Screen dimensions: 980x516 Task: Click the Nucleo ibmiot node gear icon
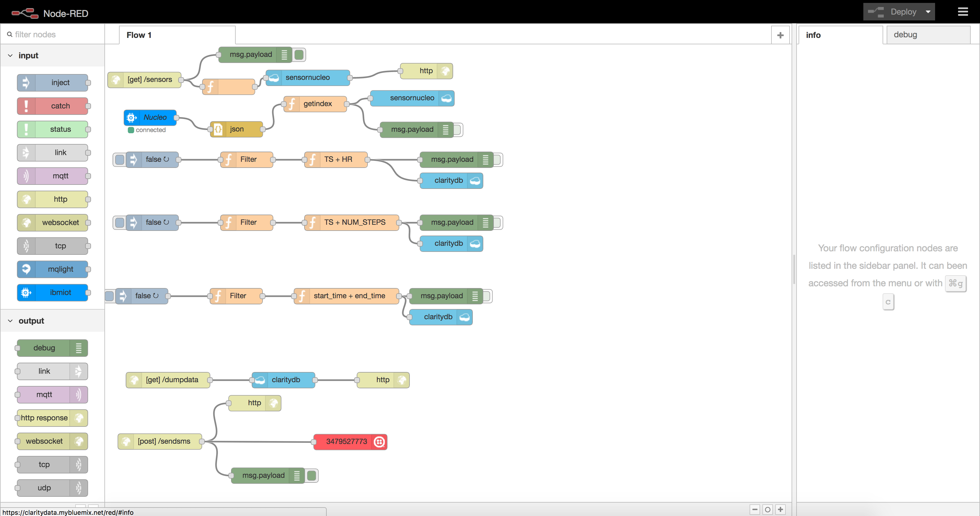(x=132, y=117)
